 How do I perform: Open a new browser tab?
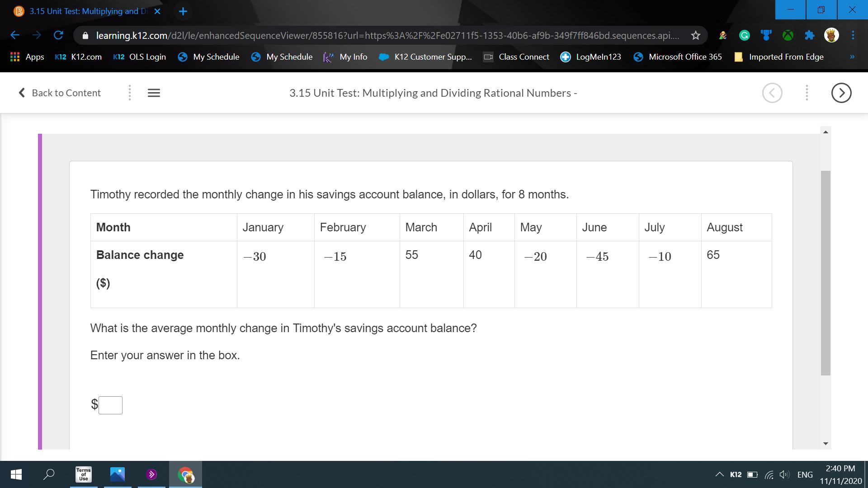[x=183, y=11]
